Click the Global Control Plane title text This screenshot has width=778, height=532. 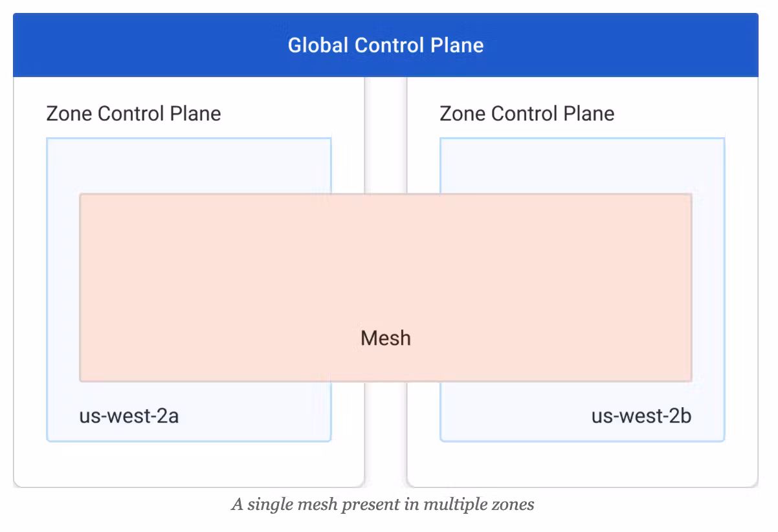point(386,45)
